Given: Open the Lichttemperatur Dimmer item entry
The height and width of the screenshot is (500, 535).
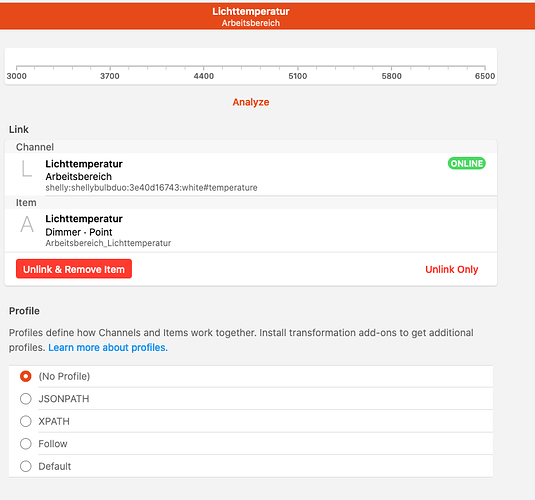Looking at the screenshot, I should pos(251,230).
